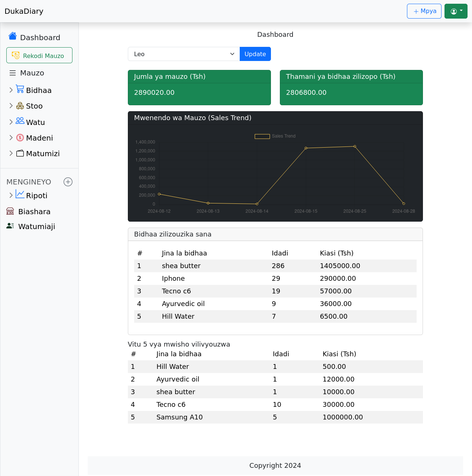Click the Matumizi wallet icon
Image resolution: width=472 pixels, height=476 pixels.
coord(20,153)
